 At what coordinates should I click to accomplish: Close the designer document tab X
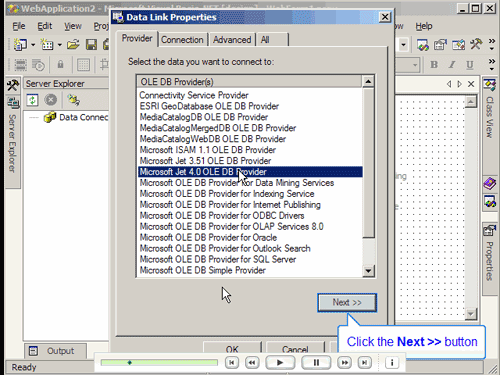[x=471, y=84]
